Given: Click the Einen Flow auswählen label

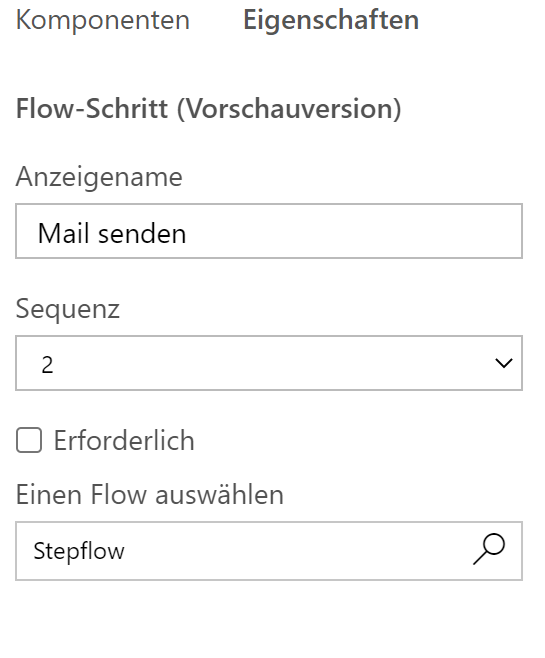Looking at the screenshot, I should [150, 494].
